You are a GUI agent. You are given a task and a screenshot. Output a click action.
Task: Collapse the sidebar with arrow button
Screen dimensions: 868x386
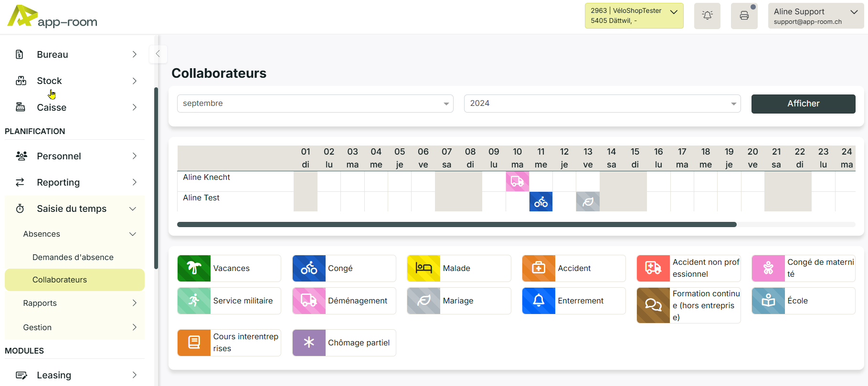(x=158, y=54)
